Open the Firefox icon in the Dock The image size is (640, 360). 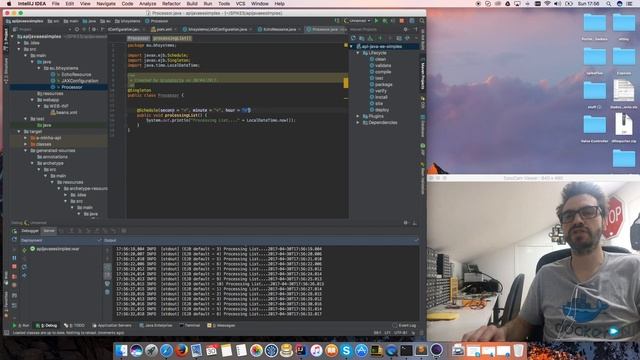tap(181, 350)
